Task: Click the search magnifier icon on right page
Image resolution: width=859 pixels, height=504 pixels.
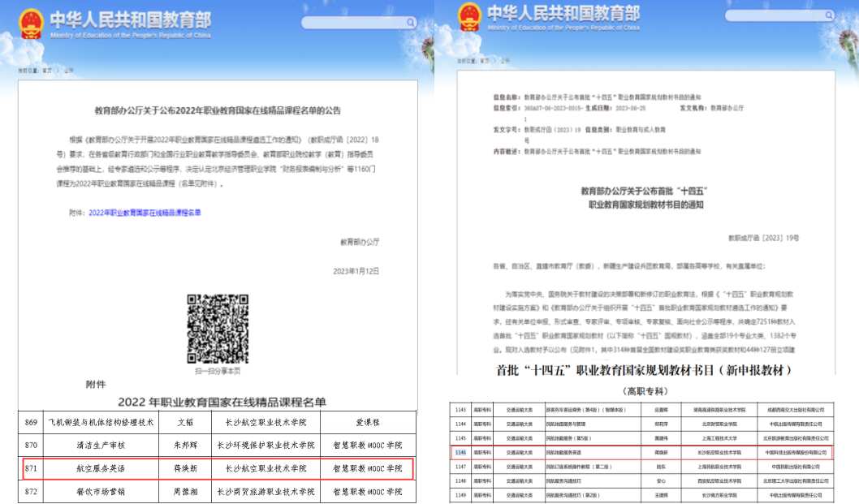Action: pyautogui.click(x=829, y=16)
